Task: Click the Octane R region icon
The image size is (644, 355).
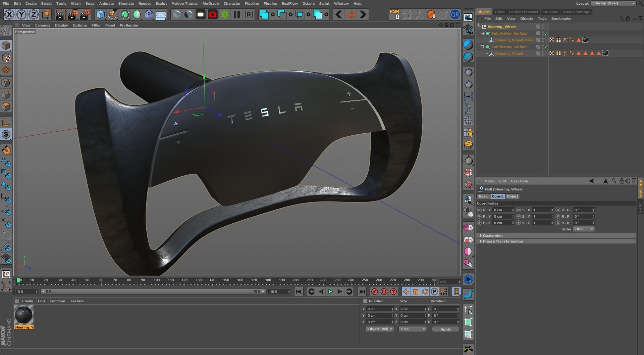Action: pos(249,14)
